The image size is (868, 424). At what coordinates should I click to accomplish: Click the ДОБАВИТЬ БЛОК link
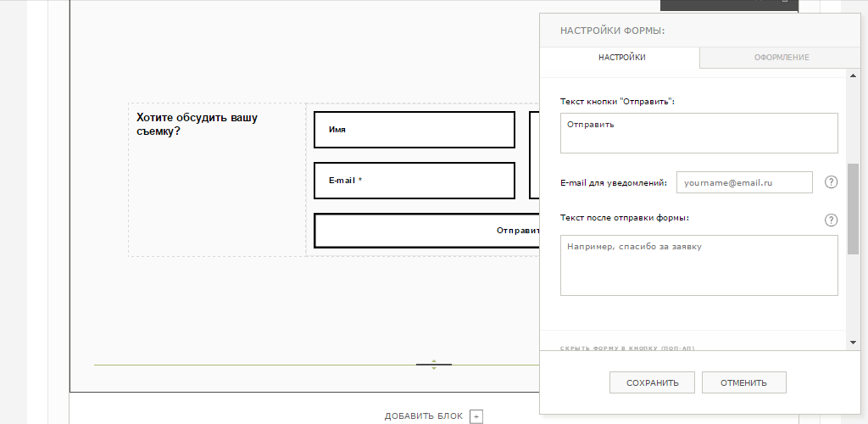click(x=424, y=416)
